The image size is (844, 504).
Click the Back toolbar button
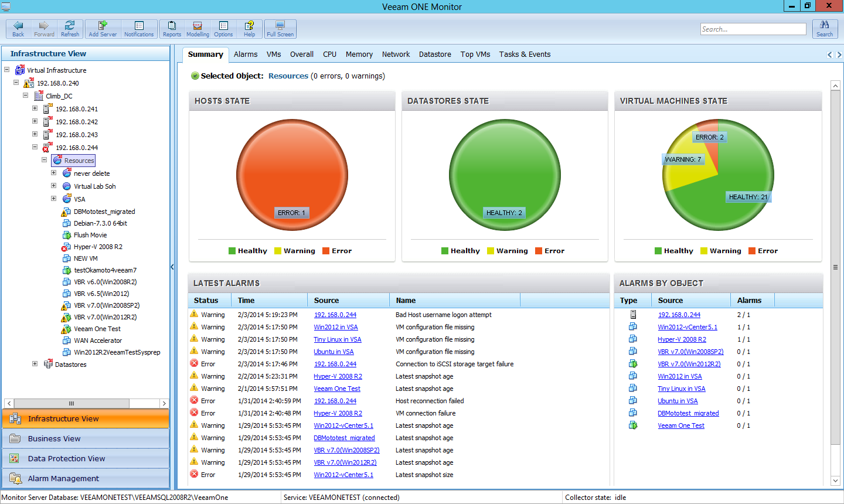(18, 29)
